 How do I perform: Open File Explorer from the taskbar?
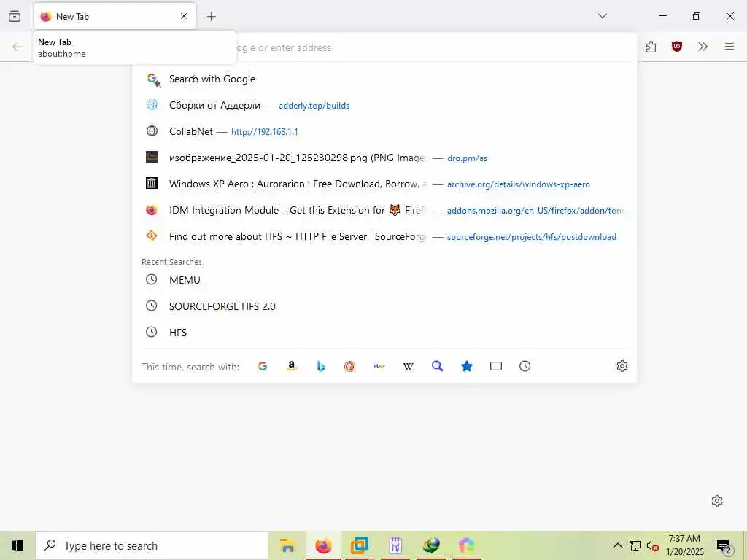pos(287,545)
